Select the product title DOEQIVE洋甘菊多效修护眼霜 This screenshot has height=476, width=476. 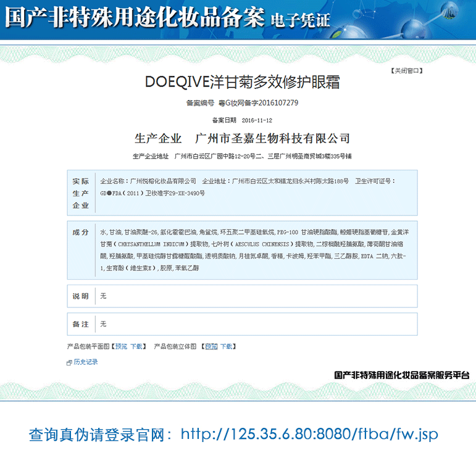click(x=242, y=82)
